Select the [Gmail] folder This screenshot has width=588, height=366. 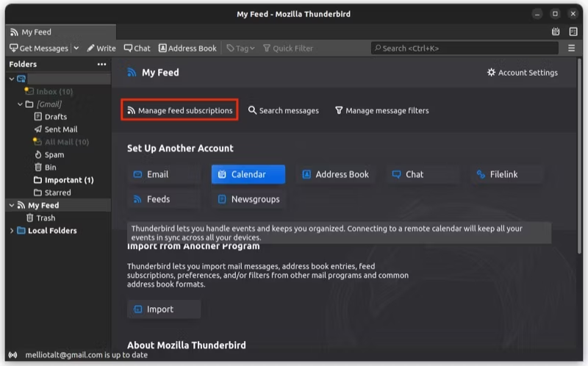pyautogui.click(x=44, y=104)
